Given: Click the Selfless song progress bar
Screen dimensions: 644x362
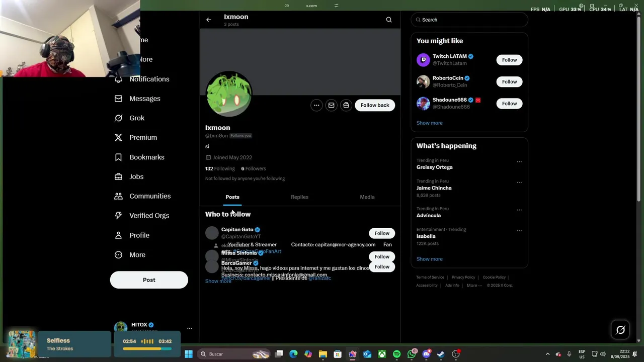Looking at the screenshot, I should (x=147, y=348).
